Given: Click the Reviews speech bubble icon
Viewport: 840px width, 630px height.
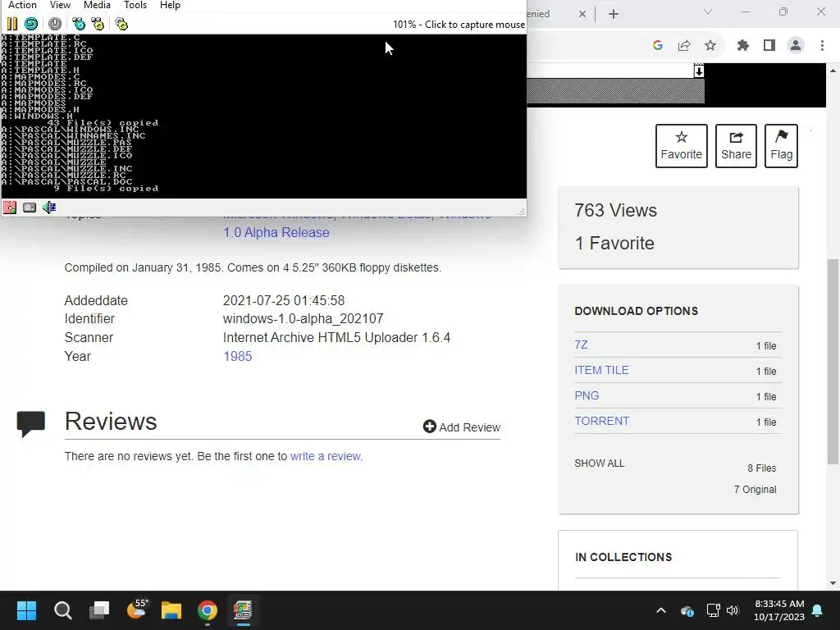Looking at the screenshot, I should pyautogui.click(x=31, y=424).
